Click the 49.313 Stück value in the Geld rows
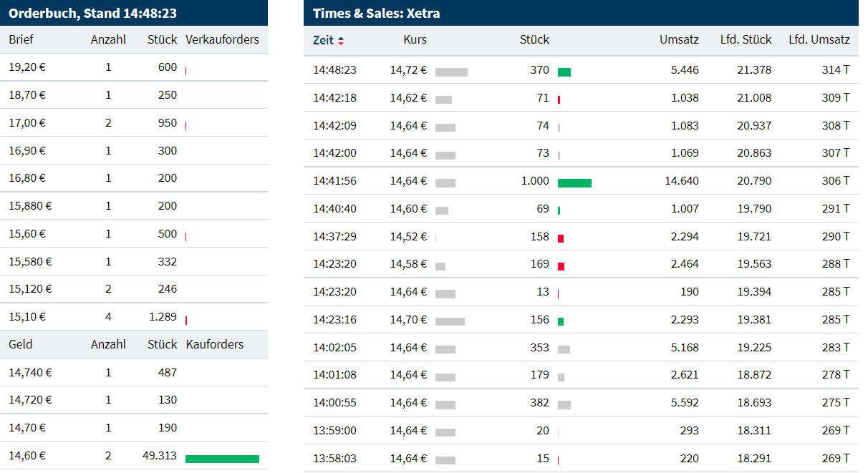 coord(159,456)
